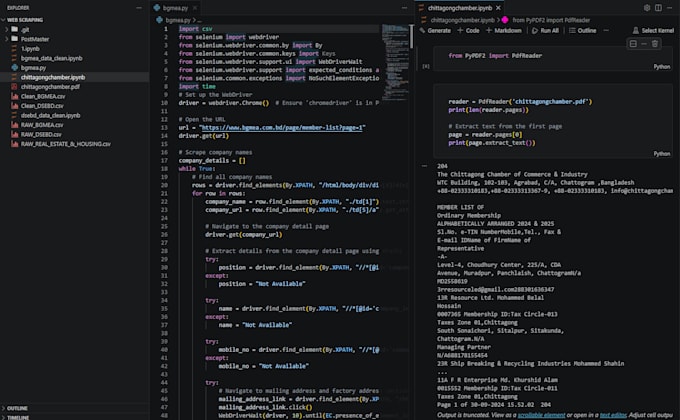Click line 1 'import csv' in bgmea.py
Viewport: 680px width, 420px height.
[195, 29]
